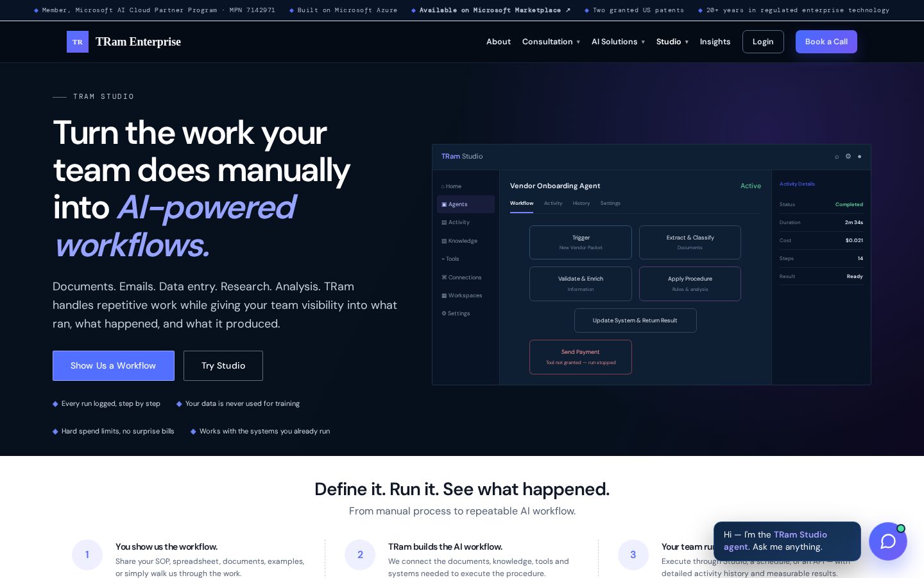Click Works with the systems you already run

click(261, 432)
